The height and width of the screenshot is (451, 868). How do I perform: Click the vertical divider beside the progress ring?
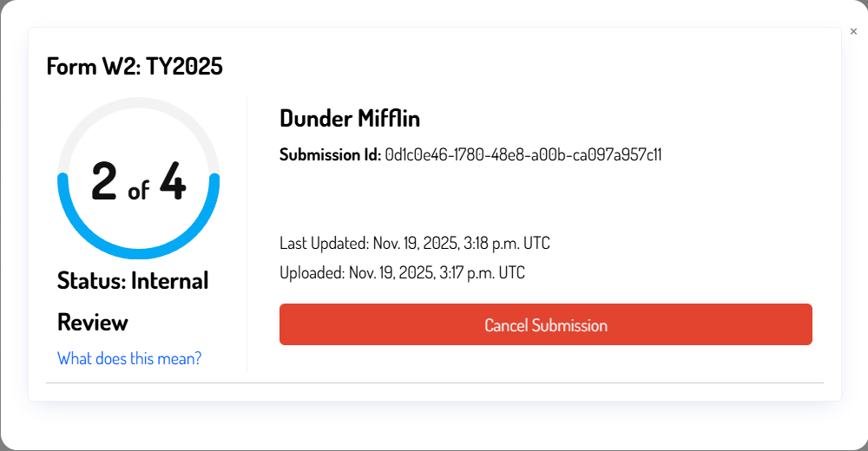click(247, 234)
